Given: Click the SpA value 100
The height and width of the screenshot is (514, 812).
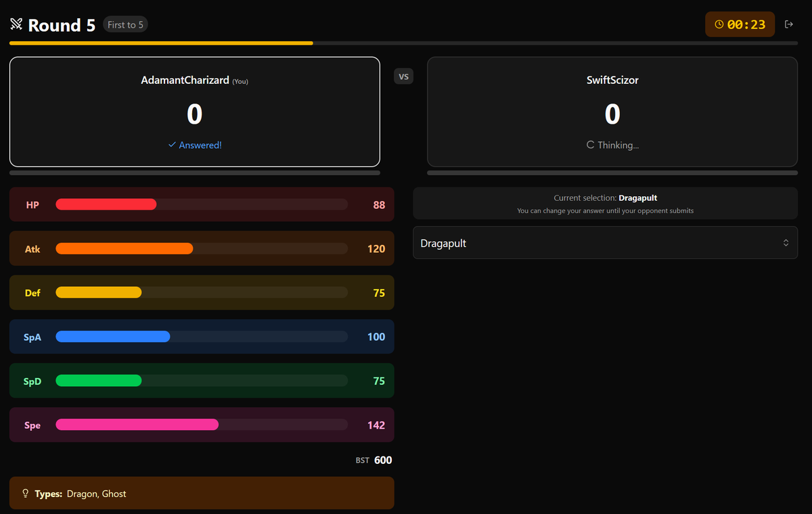Looking at the screenshot, I should (x=376, y=337).
